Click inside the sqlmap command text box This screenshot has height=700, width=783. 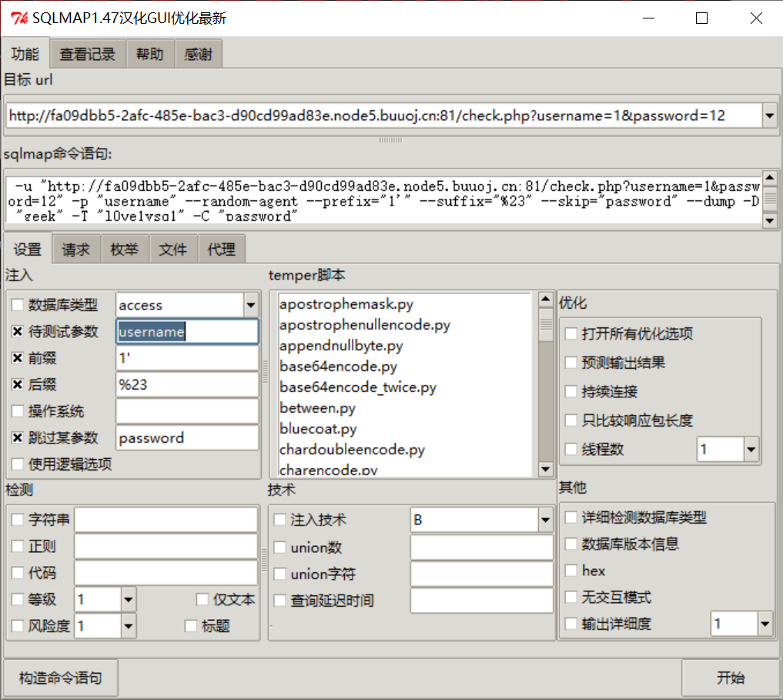(384, 199)
